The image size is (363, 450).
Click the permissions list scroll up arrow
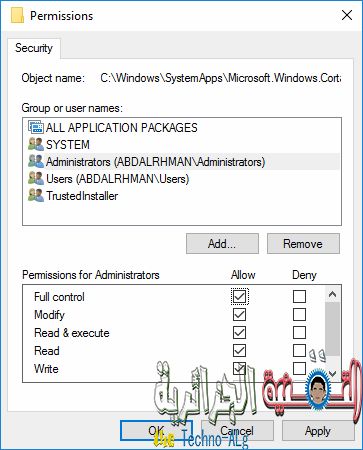click(332, 294)
